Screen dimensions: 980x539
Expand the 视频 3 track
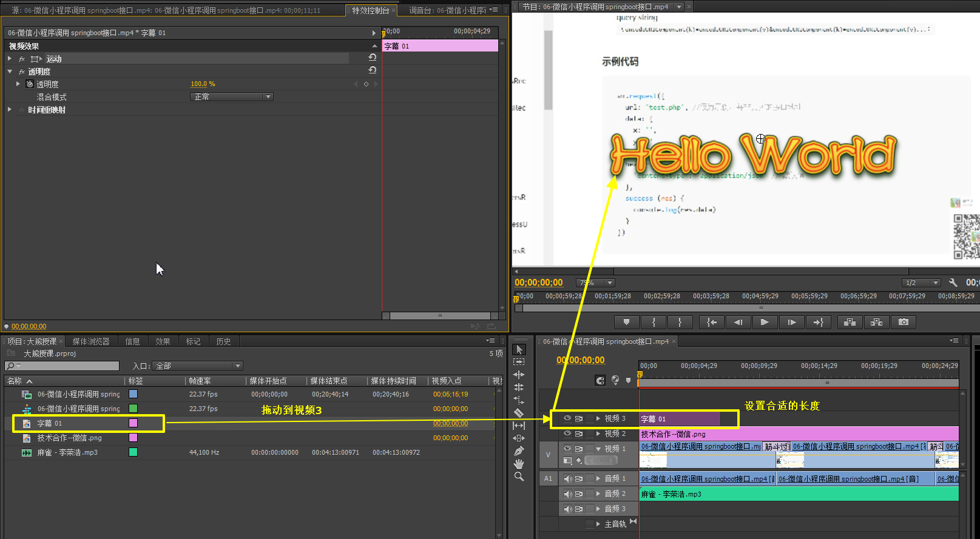[x=598, y=418]
